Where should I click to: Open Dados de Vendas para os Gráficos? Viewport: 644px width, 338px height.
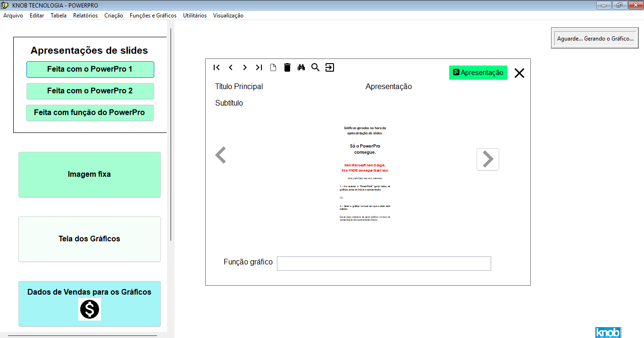[90, 304]
